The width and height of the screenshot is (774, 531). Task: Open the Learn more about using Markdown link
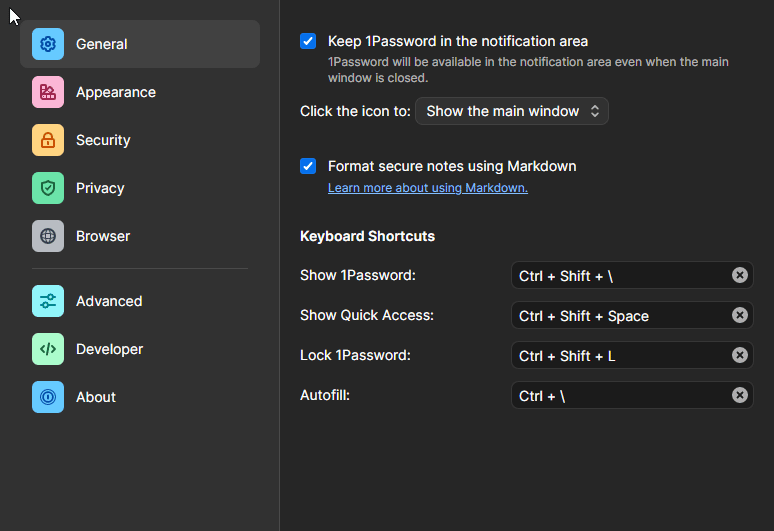coord(428,188)
